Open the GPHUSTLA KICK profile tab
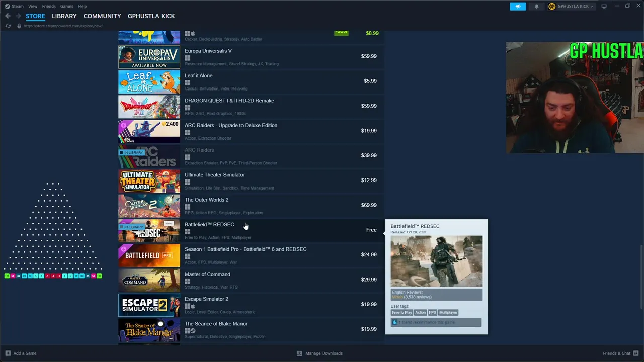644x362 pixels. pos(151,16)
